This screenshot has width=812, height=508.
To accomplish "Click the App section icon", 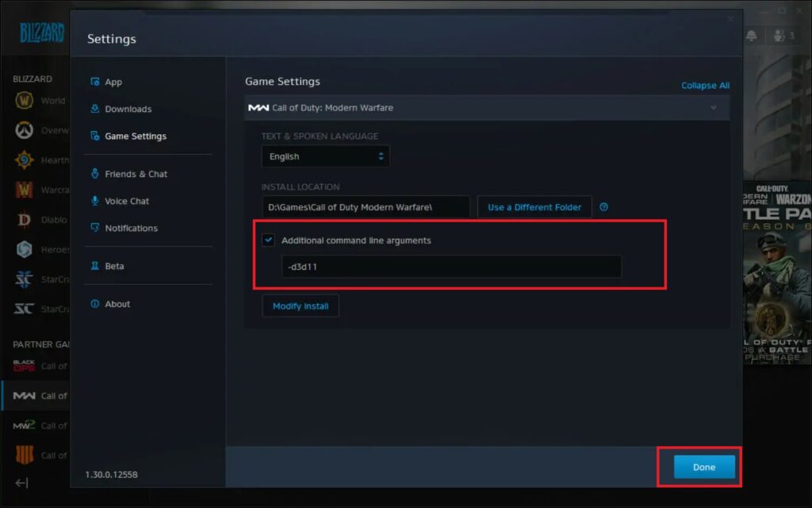I will [x=95, y=82].
